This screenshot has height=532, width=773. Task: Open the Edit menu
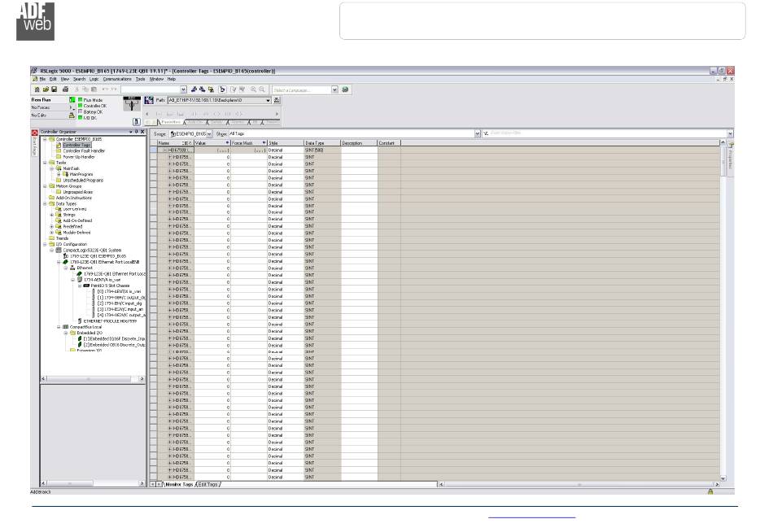[53, 79]
